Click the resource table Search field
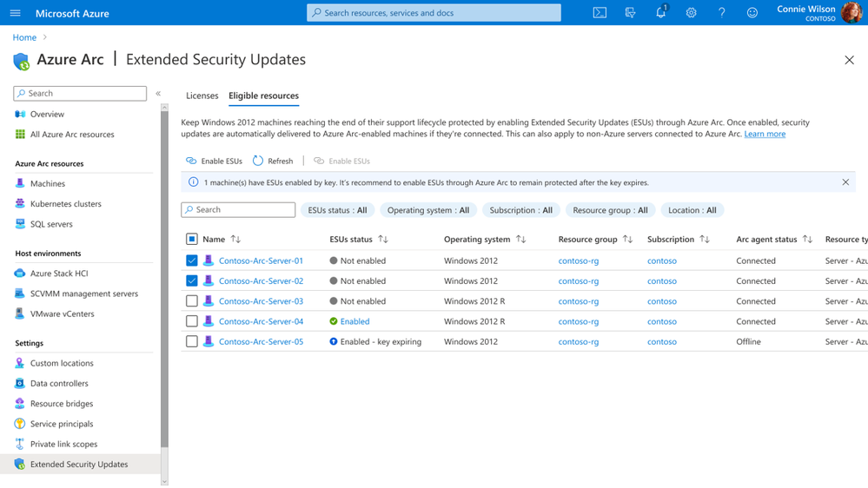The width and height of the screenshot is (868, 488). [238, 209]
